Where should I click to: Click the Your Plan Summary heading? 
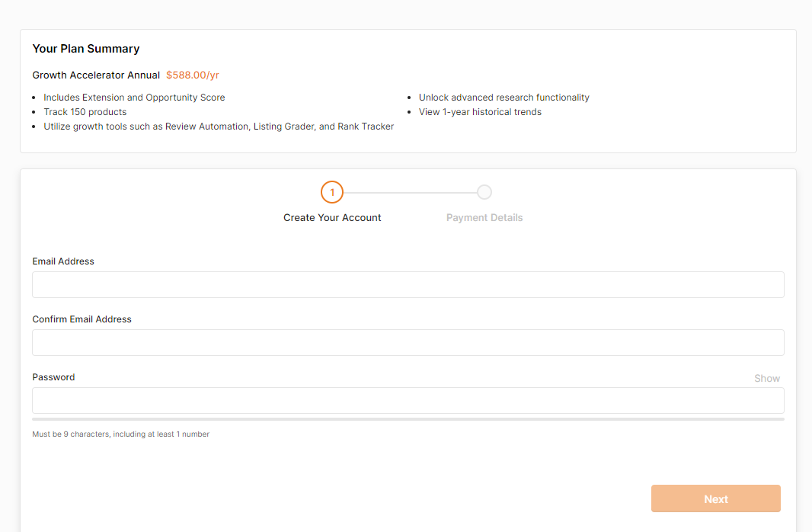(x=86, y=49)
